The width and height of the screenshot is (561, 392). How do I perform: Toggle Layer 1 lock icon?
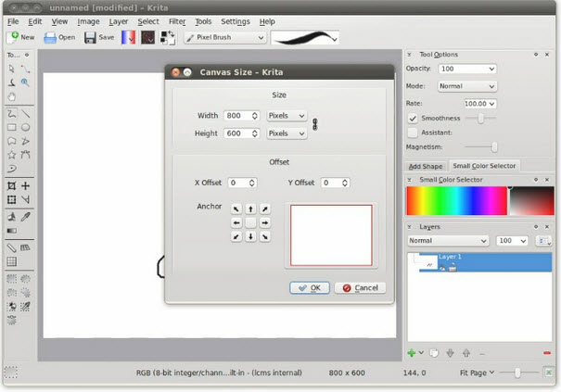click(453, 268)
